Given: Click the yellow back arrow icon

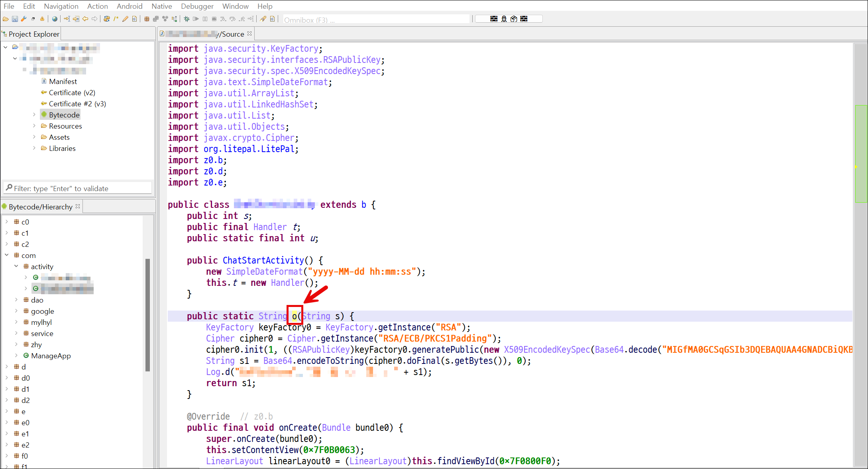Looking at the screenshot, I should [x=85, y=19].
